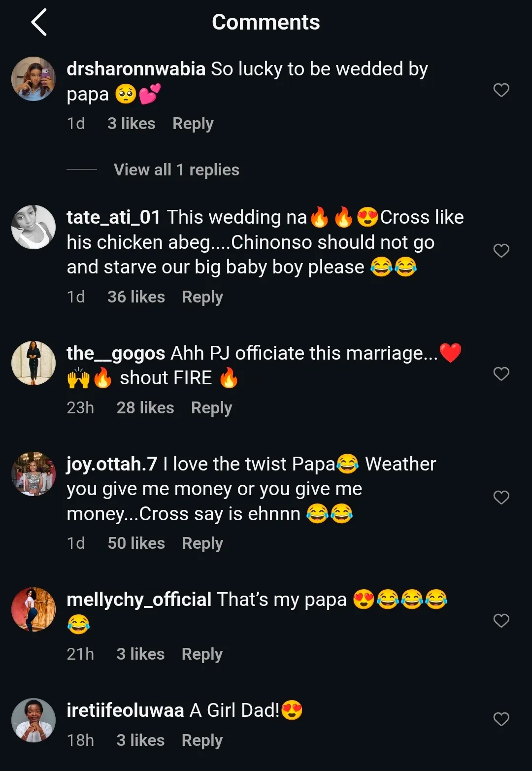Reply to joy.ottah.7's comment
The width and height of the screenshot is (532, 771).
[x=202, y=543]
